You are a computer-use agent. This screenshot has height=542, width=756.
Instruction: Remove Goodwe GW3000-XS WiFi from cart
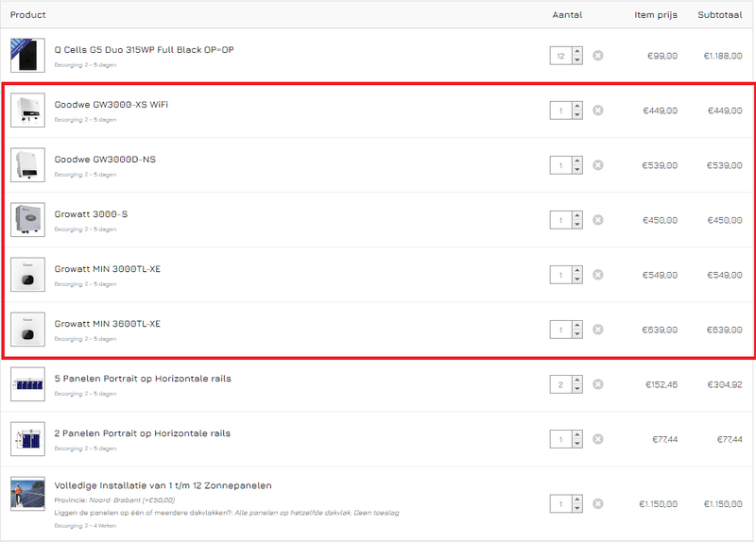pos(598,110)
